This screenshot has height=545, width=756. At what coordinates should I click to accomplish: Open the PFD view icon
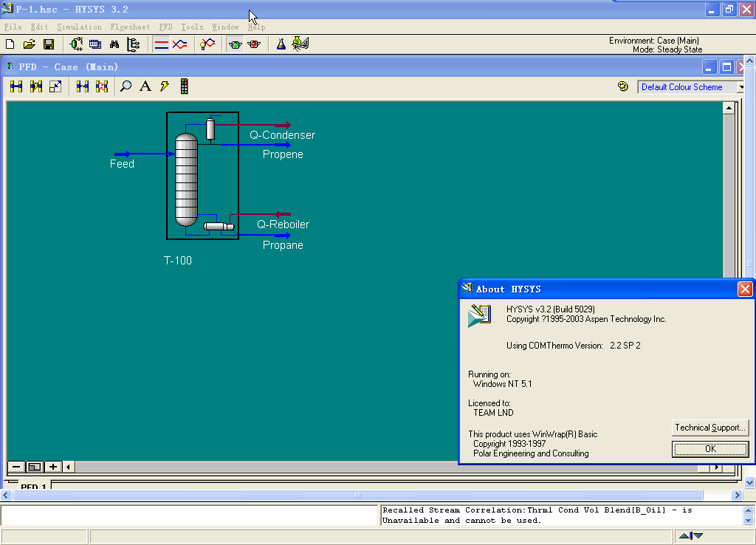[x=76, y=44]
